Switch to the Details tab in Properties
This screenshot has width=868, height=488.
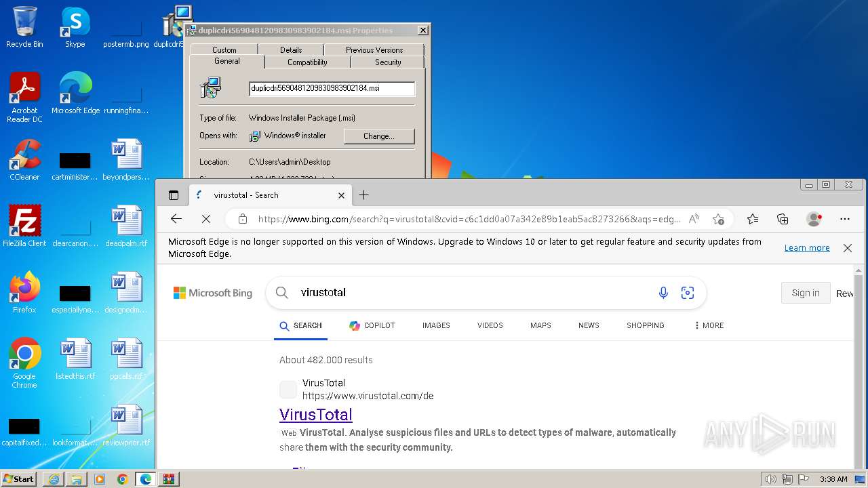click(x=291, y=49)
